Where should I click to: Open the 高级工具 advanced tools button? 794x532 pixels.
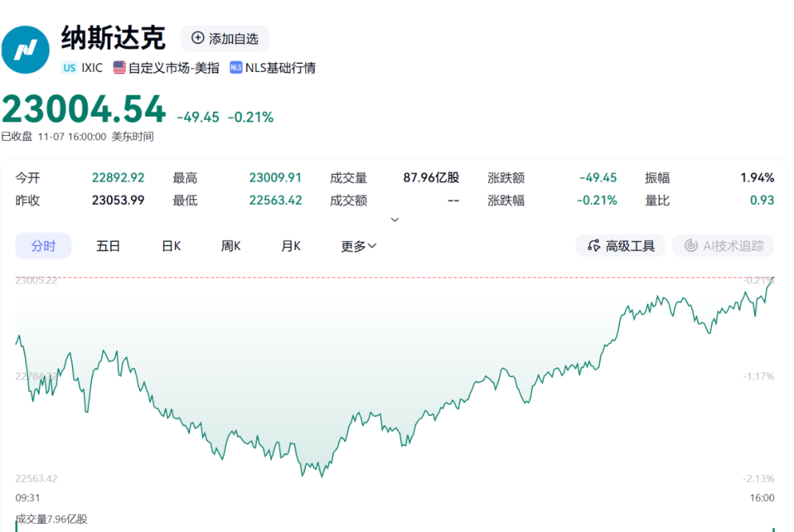click(x=620, y=246)
